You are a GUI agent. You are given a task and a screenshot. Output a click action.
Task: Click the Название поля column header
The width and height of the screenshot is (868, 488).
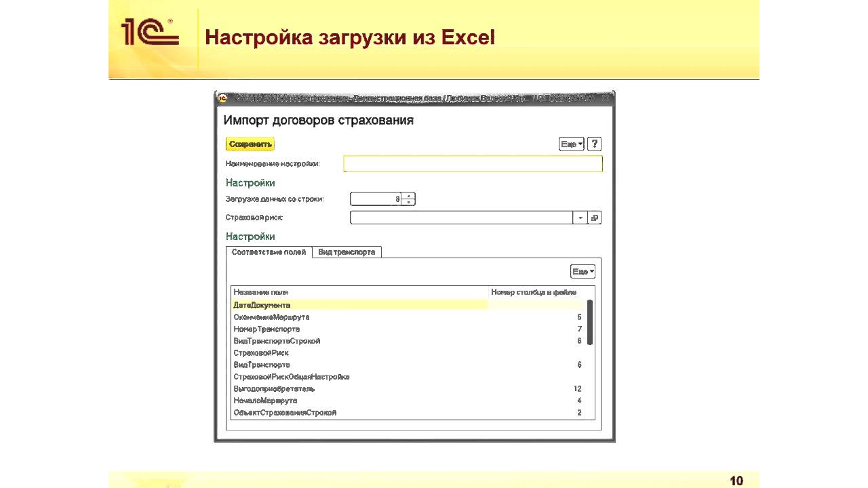point(359,292)
